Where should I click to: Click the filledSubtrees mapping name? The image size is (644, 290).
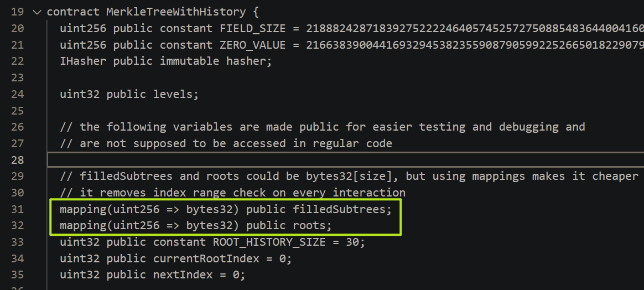[x=339, y=209]
